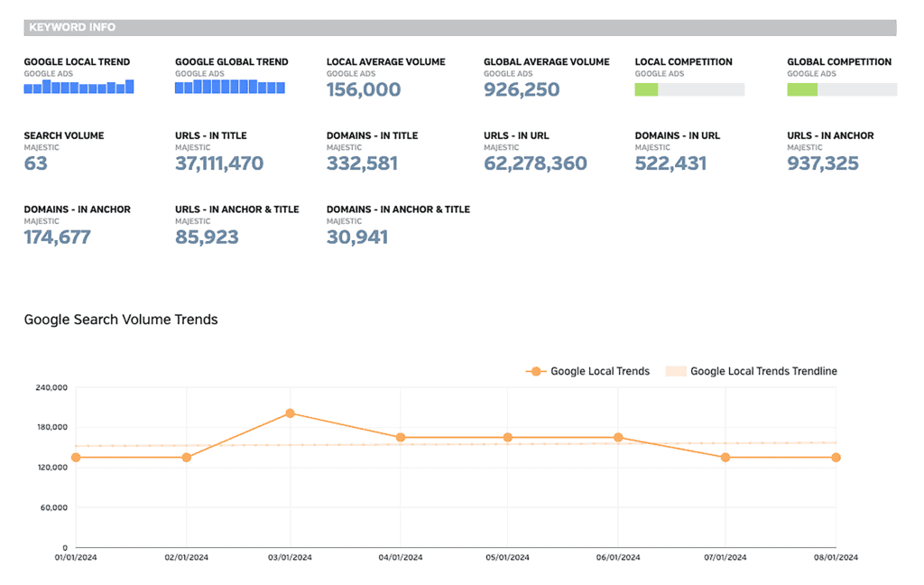This screenshot has width=924, height=585.
Task: Click the Google Global Trend sparkline bar chart
Action: click(x=230, y=88)
